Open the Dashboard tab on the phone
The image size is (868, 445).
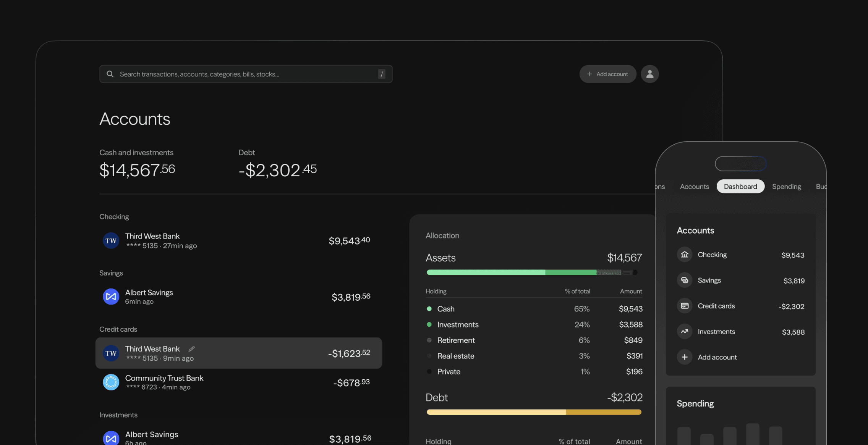(x=740, y=187)
